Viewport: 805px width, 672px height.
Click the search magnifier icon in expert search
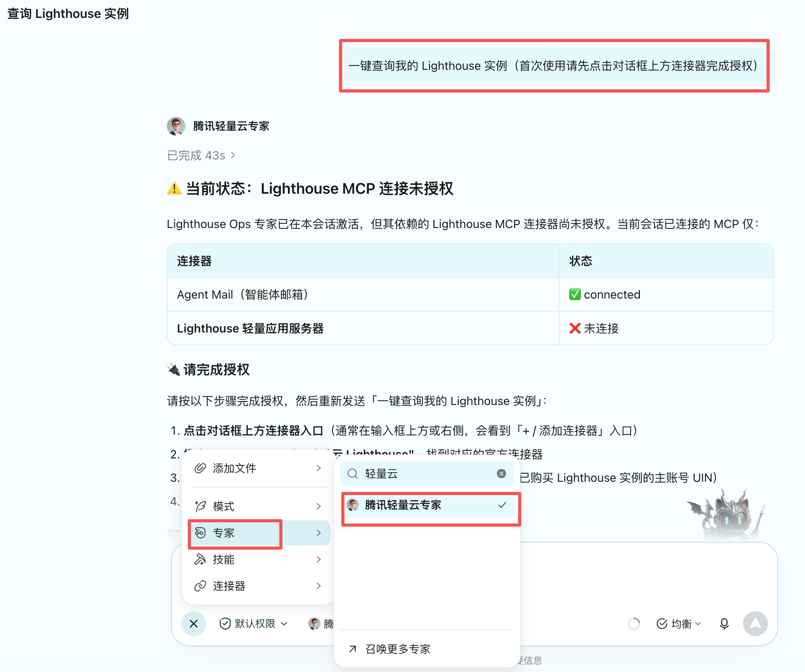pyautogui.click(x=353, y=474)
